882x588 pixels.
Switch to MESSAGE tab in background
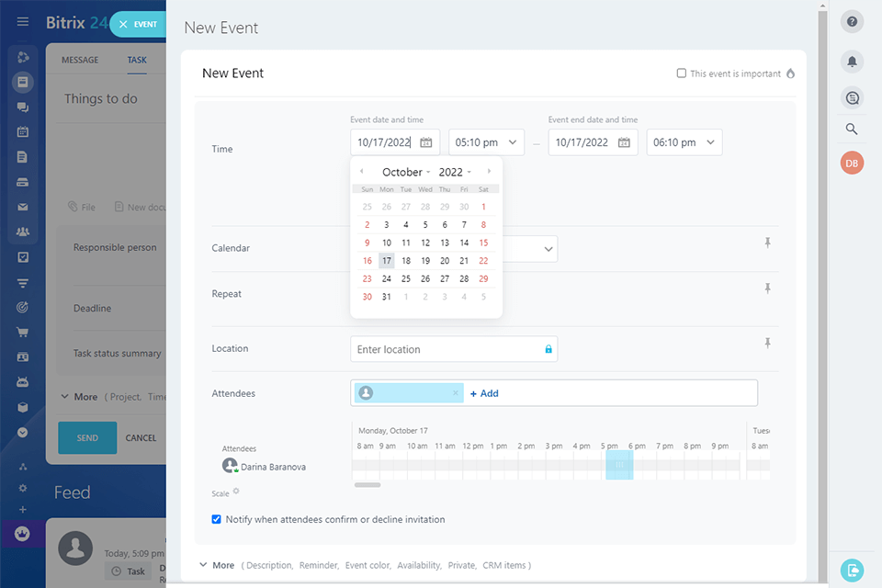coord(80,60)
